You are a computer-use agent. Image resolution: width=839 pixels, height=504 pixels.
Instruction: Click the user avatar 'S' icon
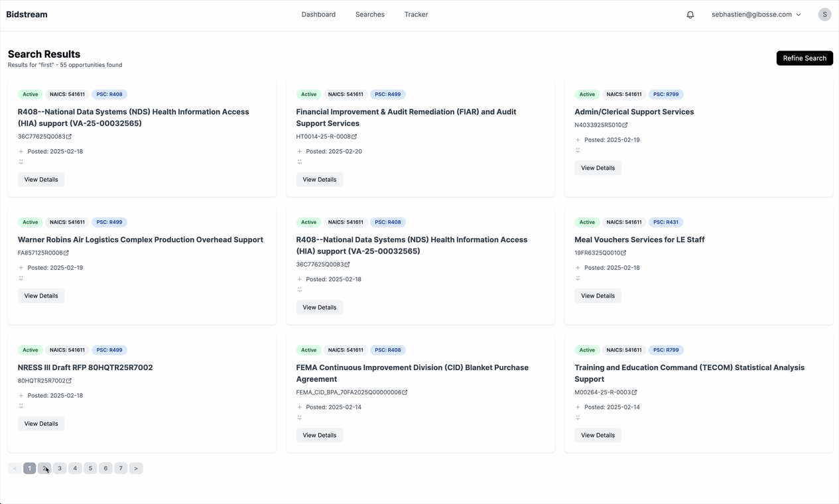pyautogui.click(x=824, y=15)
